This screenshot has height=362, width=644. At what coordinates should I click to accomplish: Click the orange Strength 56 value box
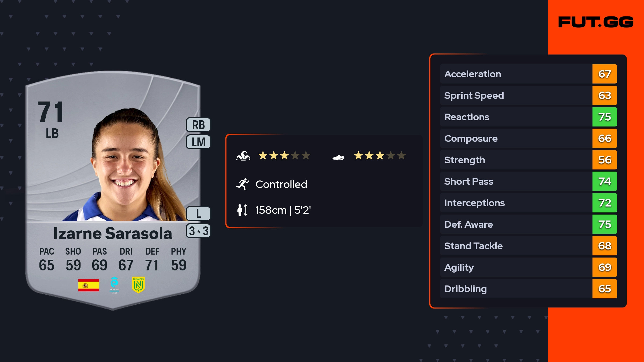click(605, 160)
